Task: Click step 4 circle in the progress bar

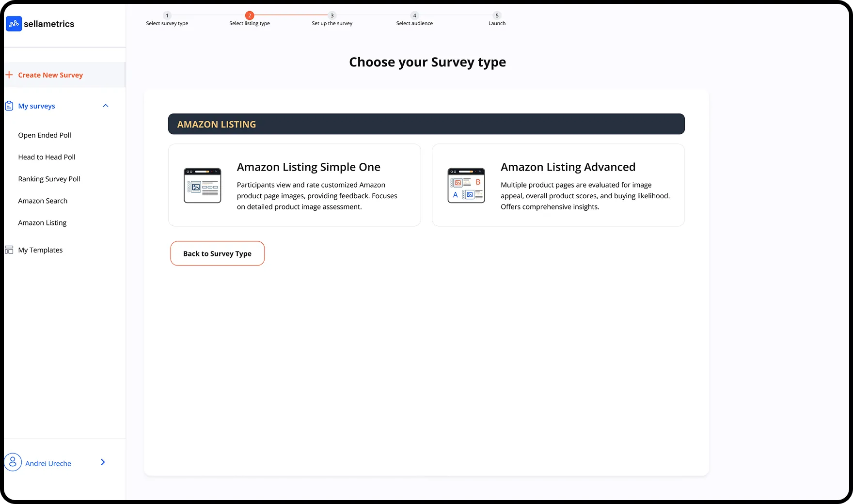Action: point(414,16)
